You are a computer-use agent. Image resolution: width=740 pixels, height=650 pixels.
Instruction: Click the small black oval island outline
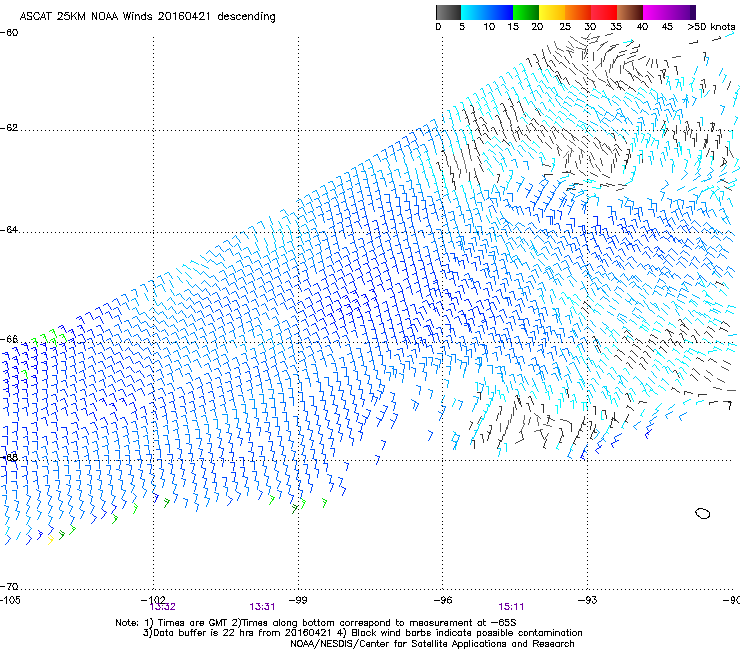703,513
